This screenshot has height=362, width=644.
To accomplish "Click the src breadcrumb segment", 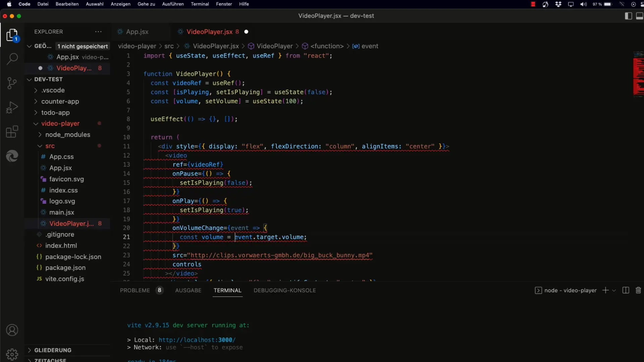I will tap(169, 46).
